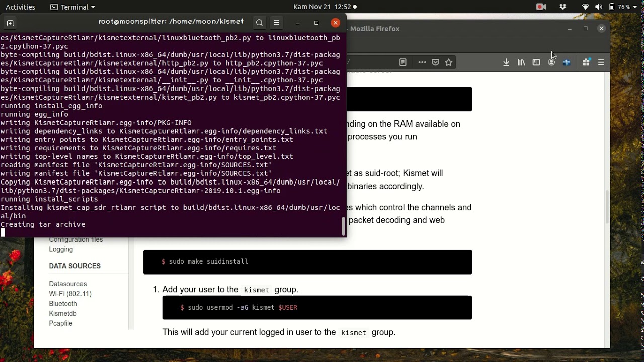Screen dimensions: 644x362
Task: Minimize the Terminal window
Action: pyautogui.click(x=298, y=23)
